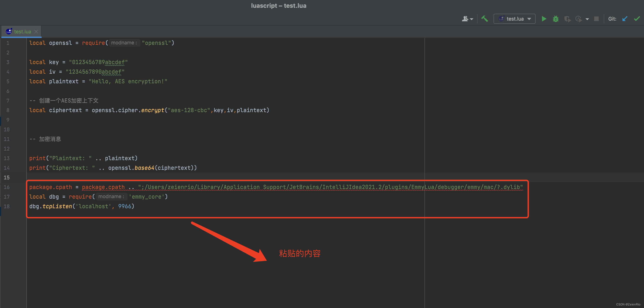The image size is (644, 308).
Task: Click the "Hello, AES encryption!" string
Action: (x=128, y=81)
